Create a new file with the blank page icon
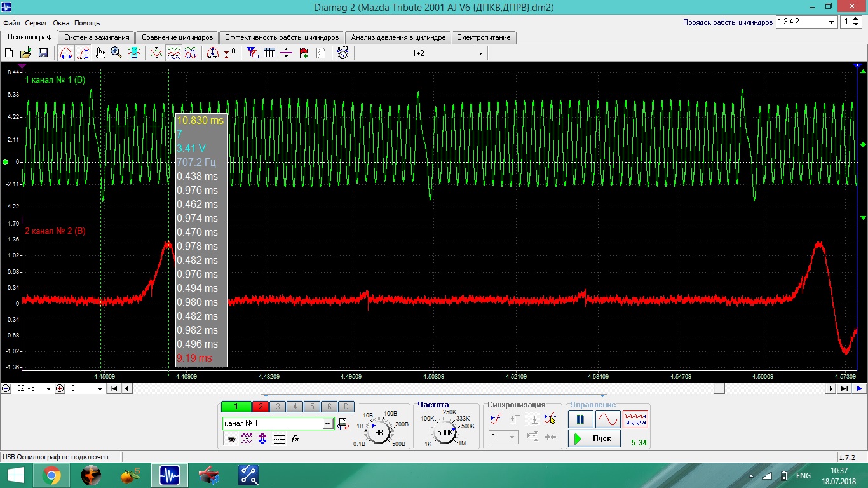This screenshot has width=868, height=488. click(9, 53)
